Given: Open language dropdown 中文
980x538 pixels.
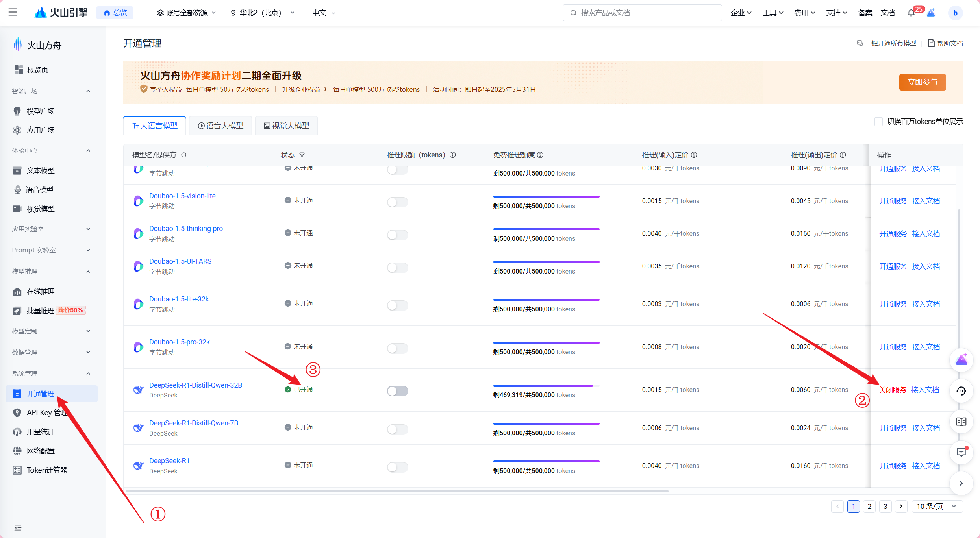Looking at the screenshot, I should [x=324, y=13].
